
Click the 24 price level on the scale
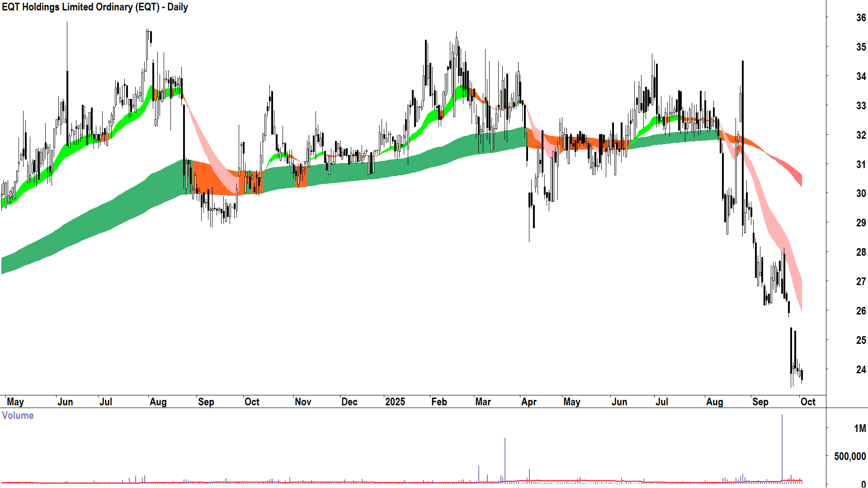(861, 370)
